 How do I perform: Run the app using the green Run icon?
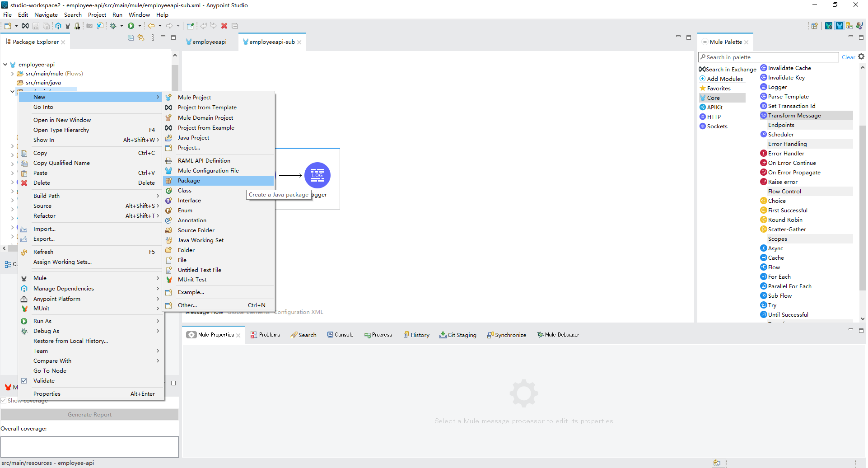click(131, 26)
